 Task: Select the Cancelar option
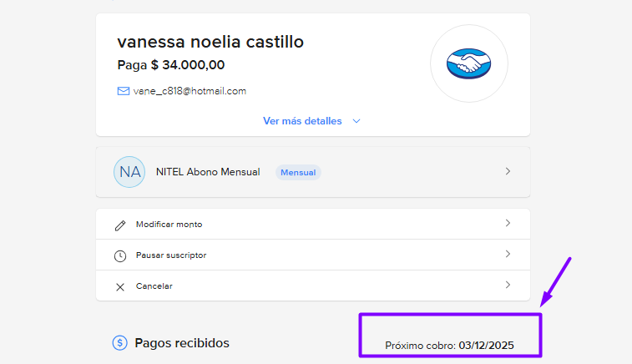pyautogui.click(x=154, y=286)
